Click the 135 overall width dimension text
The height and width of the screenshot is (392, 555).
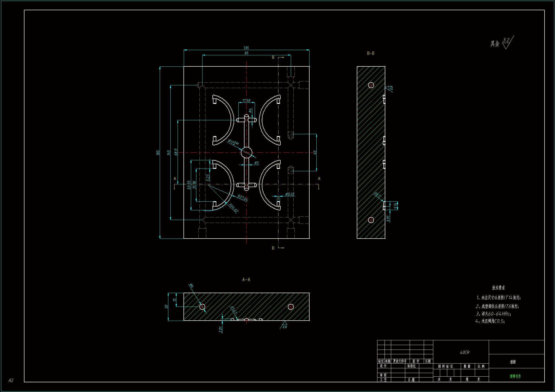(246, 48)
